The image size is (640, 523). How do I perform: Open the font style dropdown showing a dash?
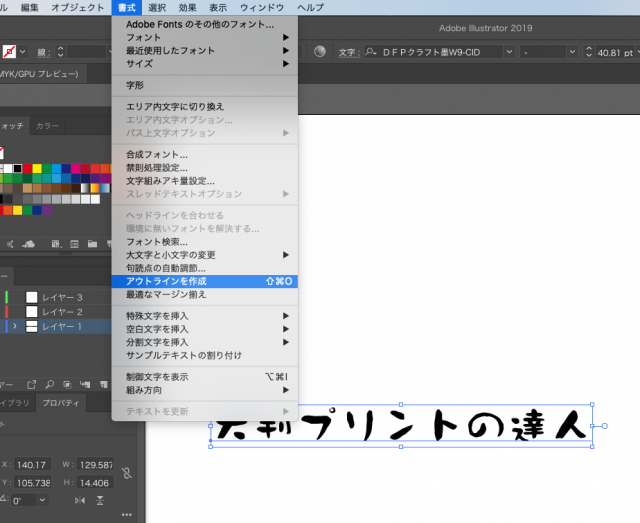(x=548, y=52)
